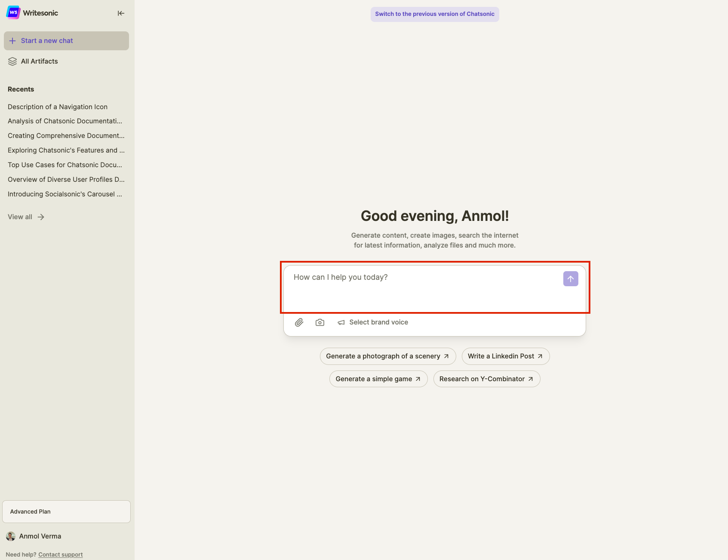Open Anmol Verma profile menu
The width and height of the screenshot is (728, 560).
34,536
